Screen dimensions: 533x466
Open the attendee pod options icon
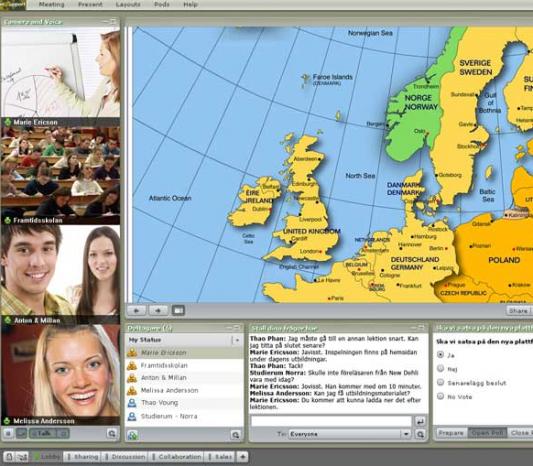coord(235,435)
